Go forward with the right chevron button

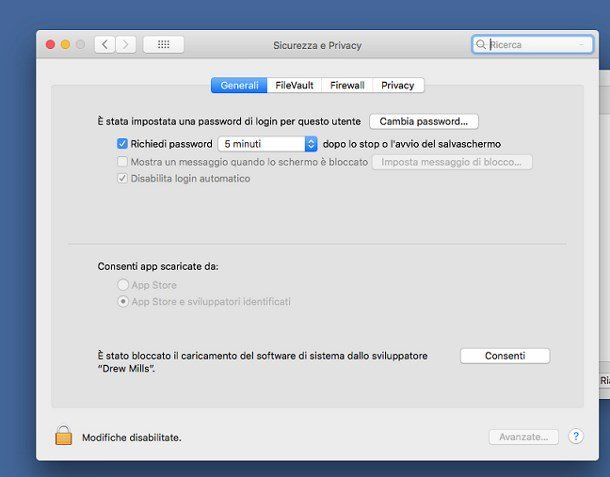pos(125,45)
